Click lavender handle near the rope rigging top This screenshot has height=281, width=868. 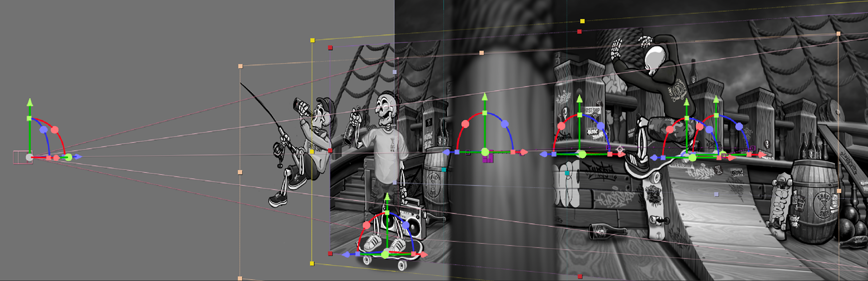pyautogui.click(x=395, y=72)
